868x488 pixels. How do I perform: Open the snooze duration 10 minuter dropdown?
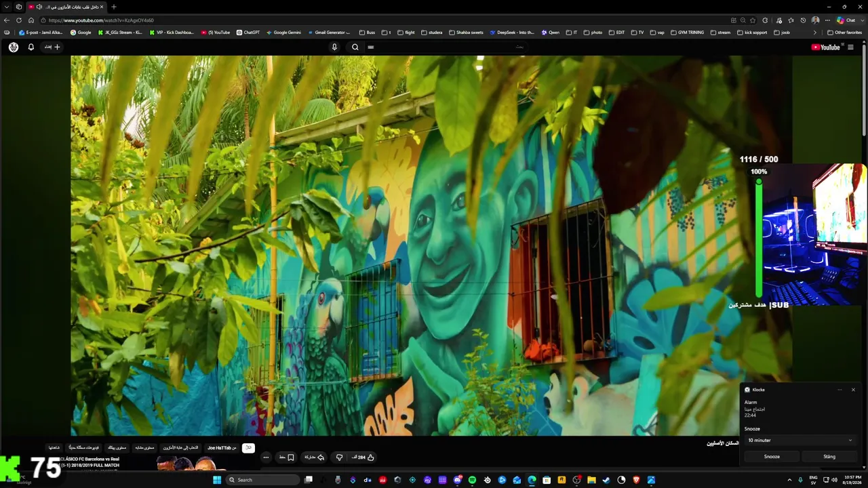800,441
